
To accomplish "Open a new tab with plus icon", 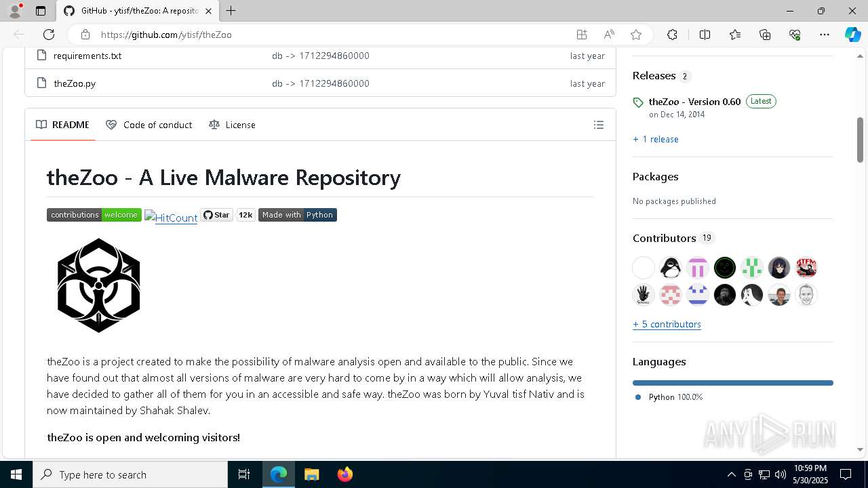I will [231, 11].
